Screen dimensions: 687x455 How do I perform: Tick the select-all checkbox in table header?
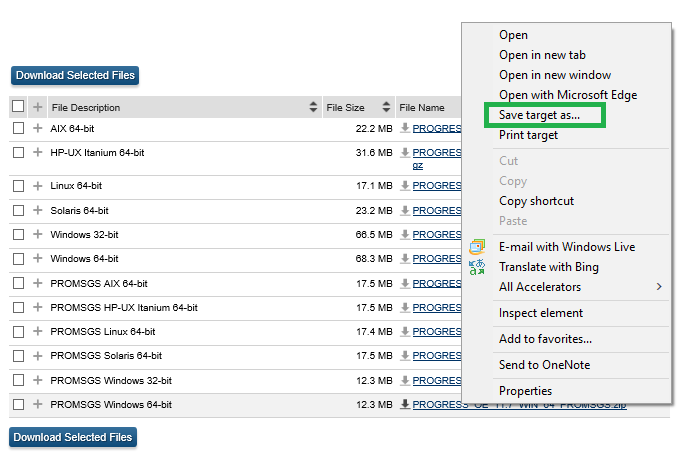click(x=18, y=106)
